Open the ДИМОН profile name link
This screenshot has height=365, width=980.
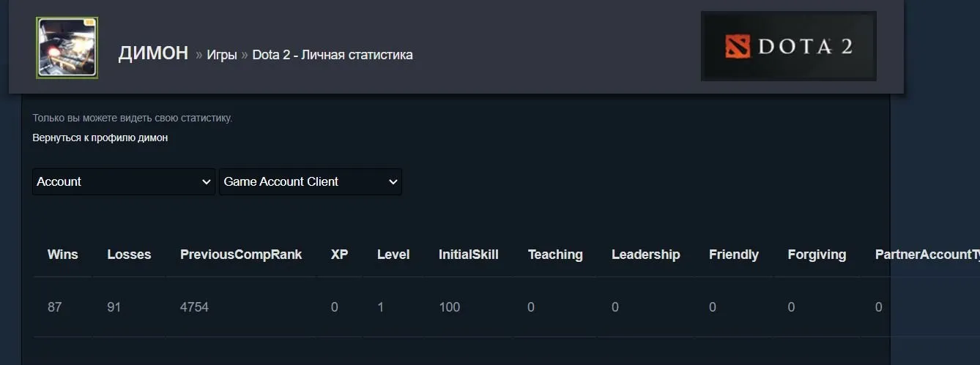[153, 53]
